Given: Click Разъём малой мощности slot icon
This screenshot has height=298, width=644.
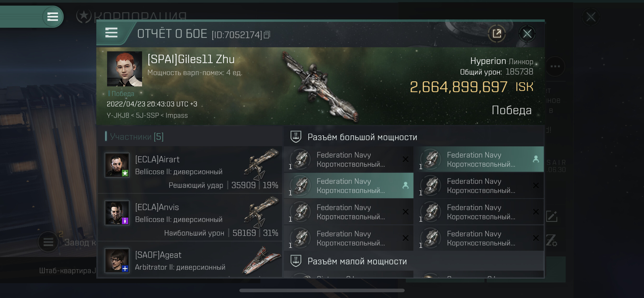Looking at the screenshot, I should click(296, 261).
